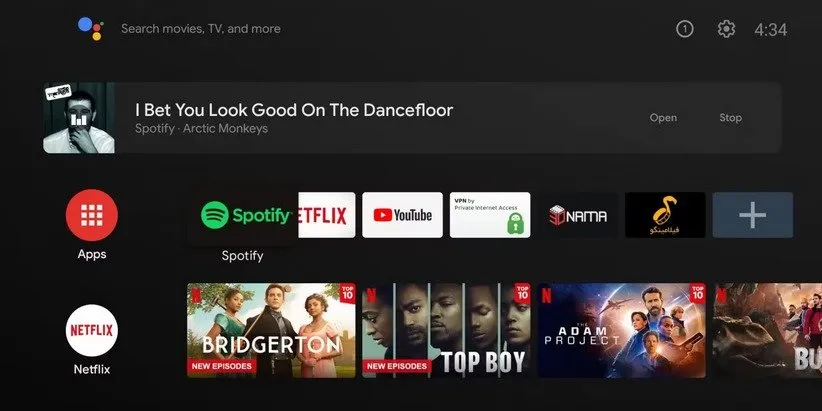
Task: Open the Private Internet Access VPN app
Action: tap(490, 215)
